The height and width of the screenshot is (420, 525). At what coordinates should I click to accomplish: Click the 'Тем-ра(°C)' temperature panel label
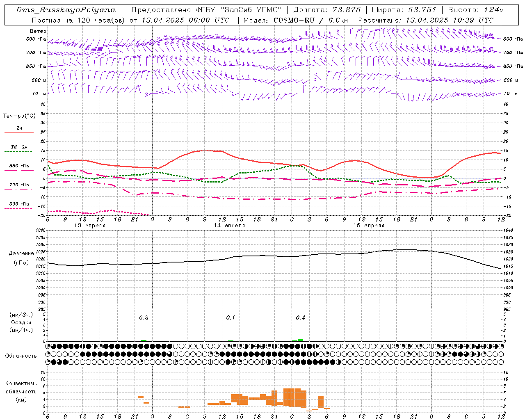click(19, 116)
